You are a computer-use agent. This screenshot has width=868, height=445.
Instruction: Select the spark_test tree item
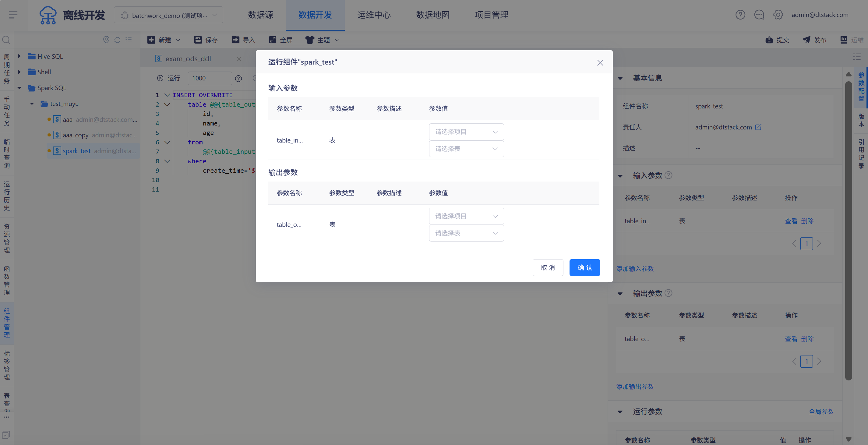pyautogui.click(x=93, y=151)
